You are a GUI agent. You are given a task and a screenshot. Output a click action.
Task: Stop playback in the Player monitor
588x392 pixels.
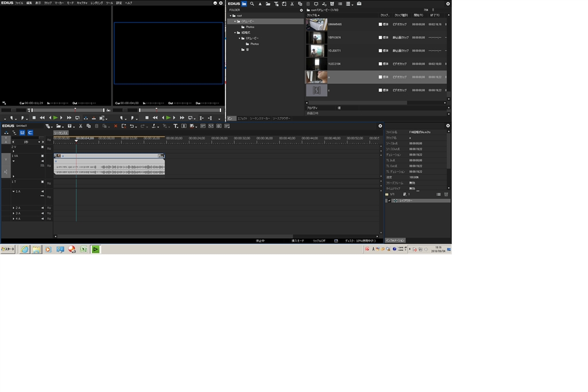pos(34,118)
